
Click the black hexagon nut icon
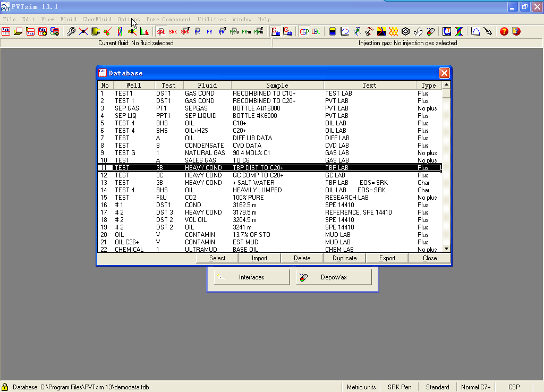tap(405, 31)
